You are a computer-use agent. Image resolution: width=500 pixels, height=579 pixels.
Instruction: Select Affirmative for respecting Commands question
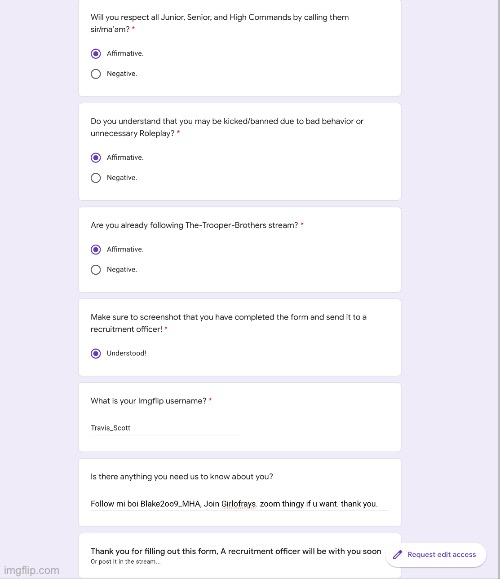(x=96, y=54)
